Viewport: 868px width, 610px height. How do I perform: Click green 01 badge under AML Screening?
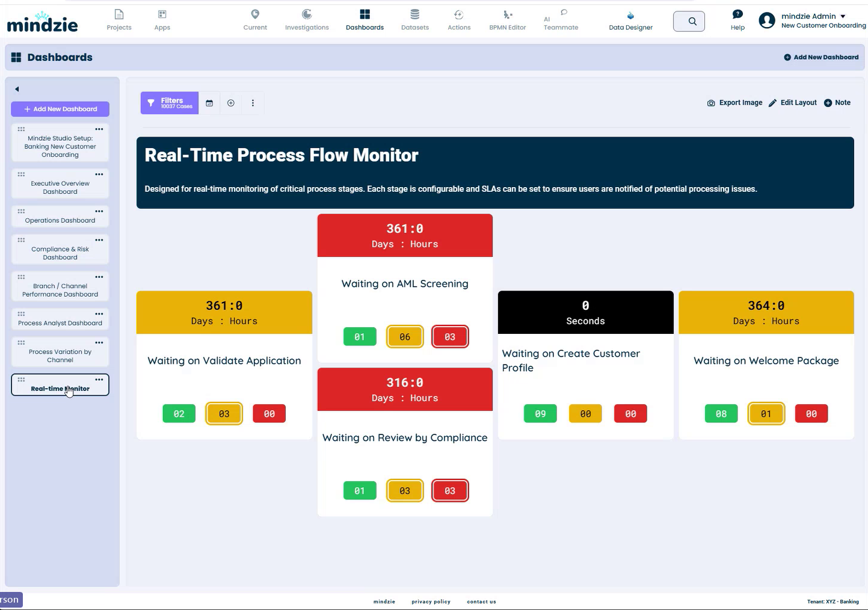(x=360, y=337)
